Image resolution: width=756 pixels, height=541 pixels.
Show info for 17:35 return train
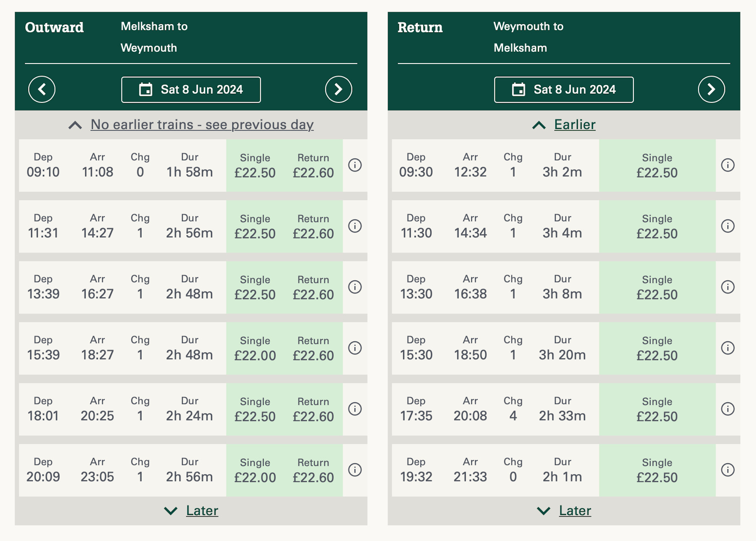[727, 409]
